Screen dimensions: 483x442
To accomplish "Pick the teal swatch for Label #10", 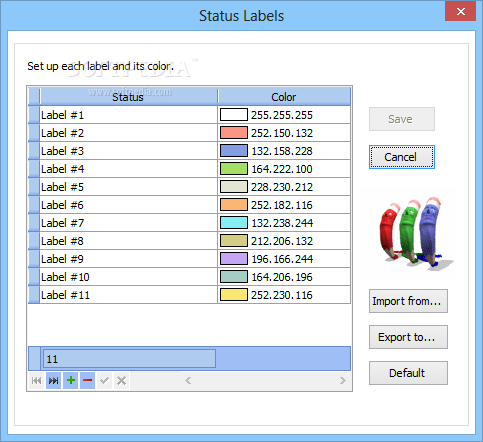I will coord(234,277).
